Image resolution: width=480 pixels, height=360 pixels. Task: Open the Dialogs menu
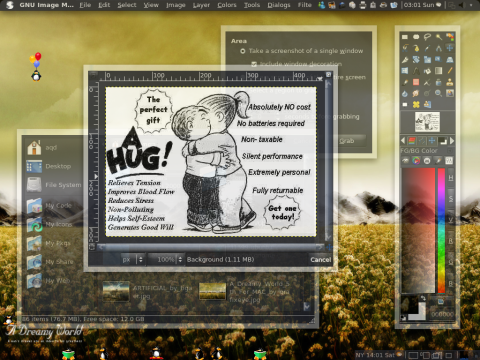tap(279, 5)
